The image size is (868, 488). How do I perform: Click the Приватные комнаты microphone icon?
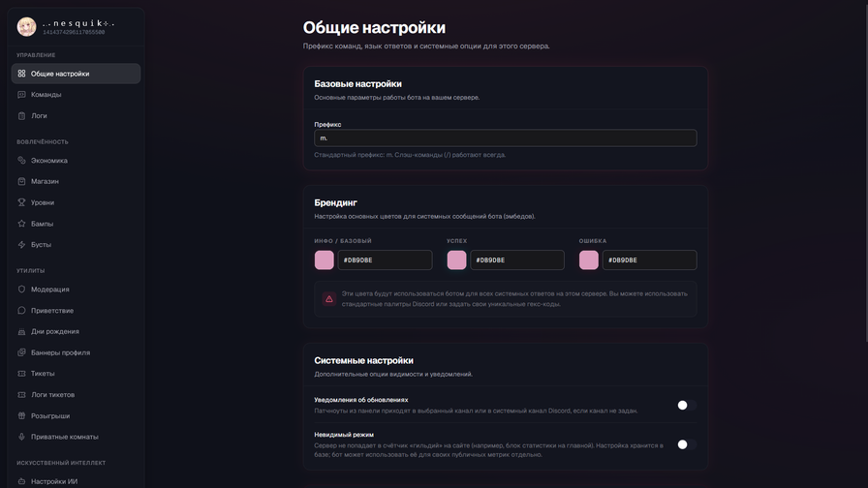tap(21, 437)
